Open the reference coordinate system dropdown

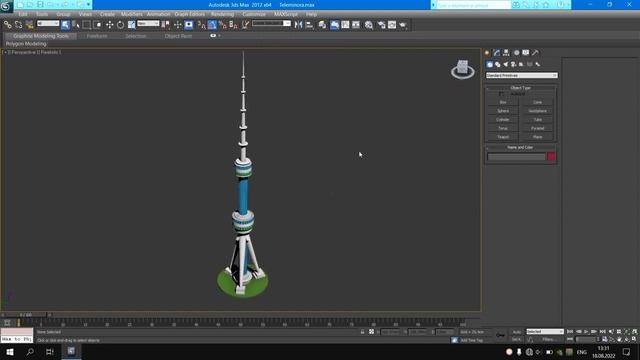click(x=148, y=24)
